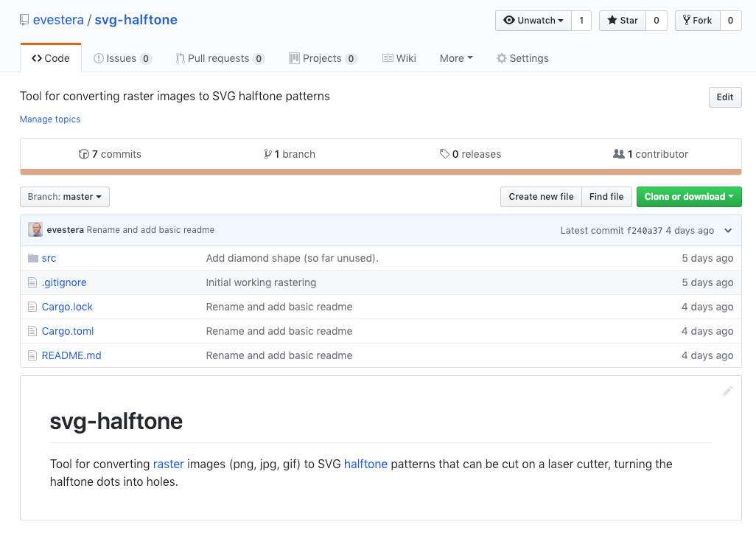Screen dimensions: 756x550
Task: Go to evestera user profile in header
Action: coord(58,20)
